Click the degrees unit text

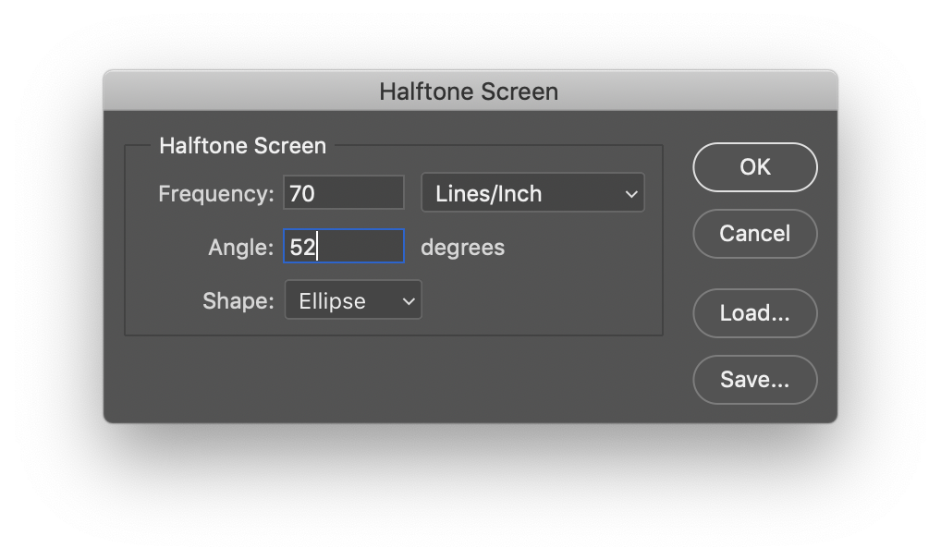click(462, 248)
